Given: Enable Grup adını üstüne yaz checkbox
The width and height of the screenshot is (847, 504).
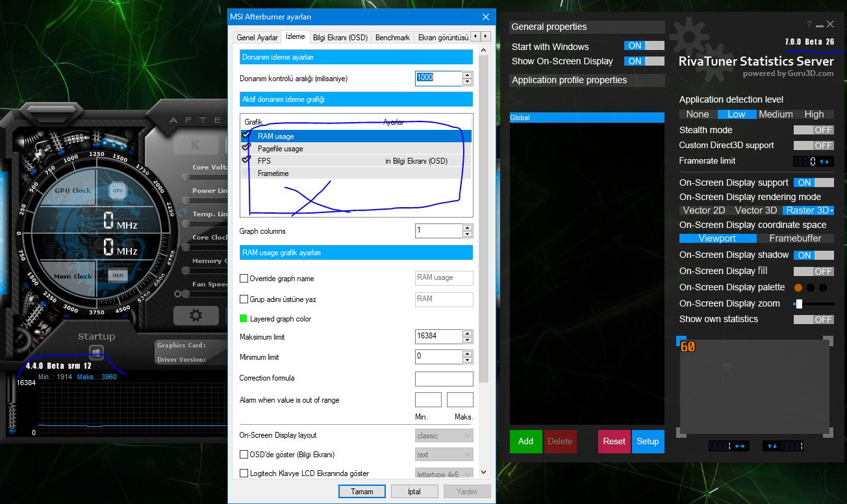Looking at the screenshot, I should coord(244,299).
